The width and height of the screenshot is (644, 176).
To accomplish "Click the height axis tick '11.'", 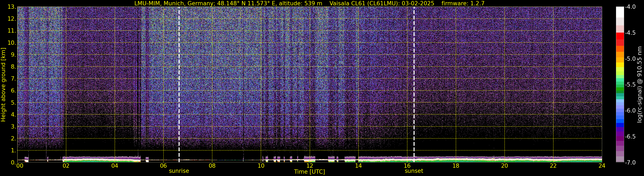I will [12, 31].
